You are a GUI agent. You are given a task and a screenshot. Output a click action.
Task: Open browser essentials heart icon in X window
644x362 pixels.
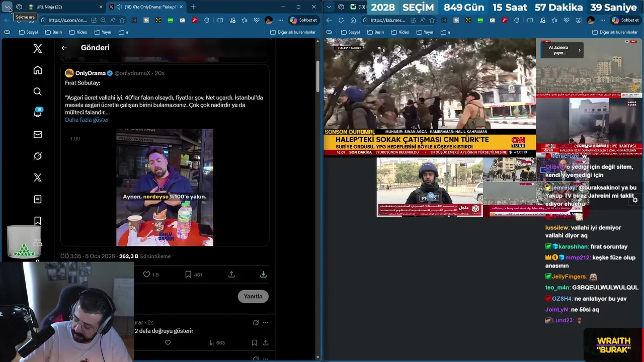pyautogui.click(x=257, y=20)
